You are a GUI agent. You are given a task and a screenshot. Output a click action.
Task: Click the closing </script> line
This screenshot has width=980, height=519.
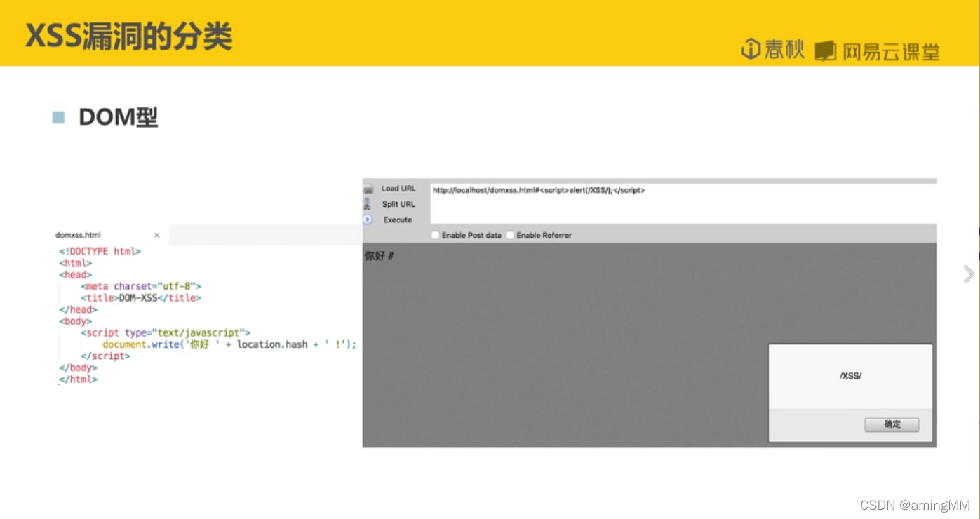coord(105,356)
